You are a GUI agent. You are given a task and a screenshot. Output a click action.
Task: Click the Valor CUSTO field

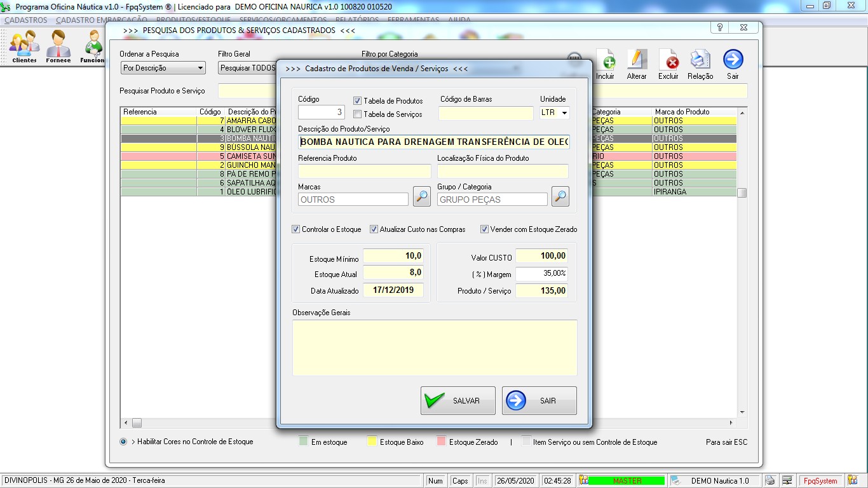pos(541,256)
